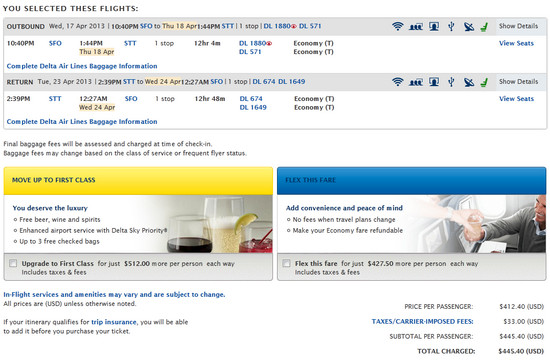Click SFO airport code in outbound detail row
This screenshot has height=360, width=550.
tap(55, 43)
